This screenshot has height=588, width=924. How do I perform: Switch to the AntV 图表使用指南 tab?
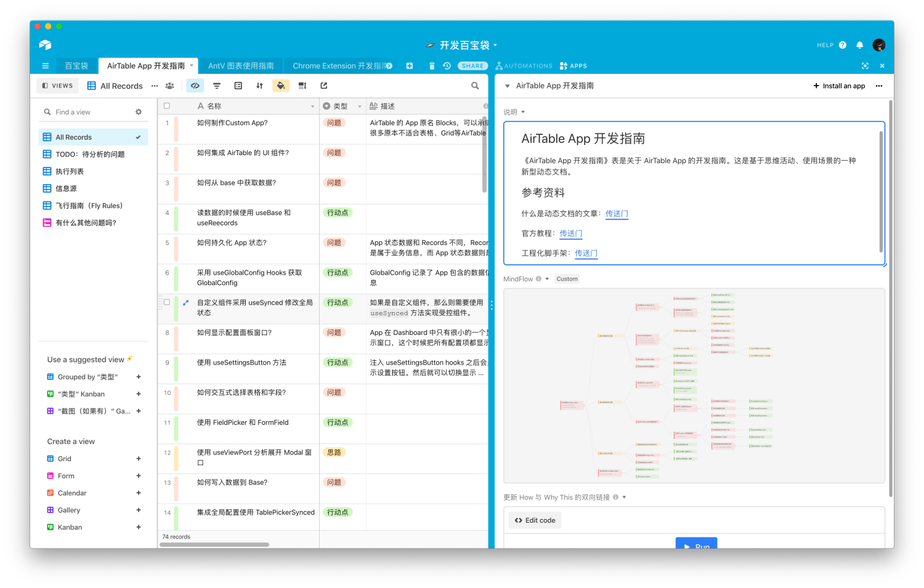pos(241,66)
